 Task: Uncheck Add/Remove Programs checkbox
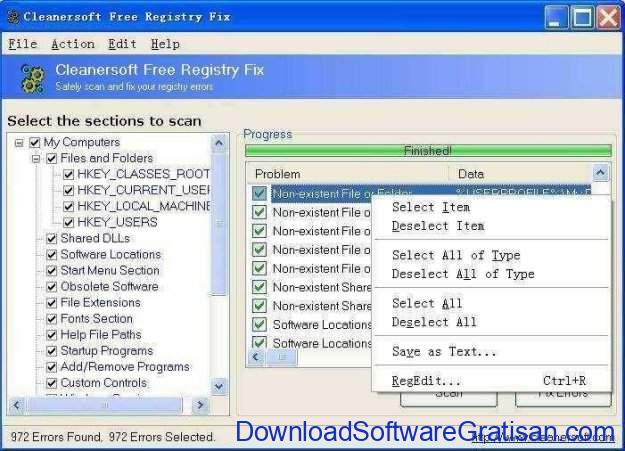point(51,367)
